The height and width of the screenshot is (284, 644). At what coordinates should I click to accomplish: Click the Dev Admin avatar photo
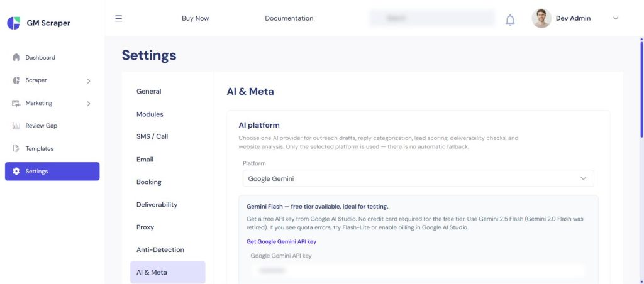(x=541, y=18)
